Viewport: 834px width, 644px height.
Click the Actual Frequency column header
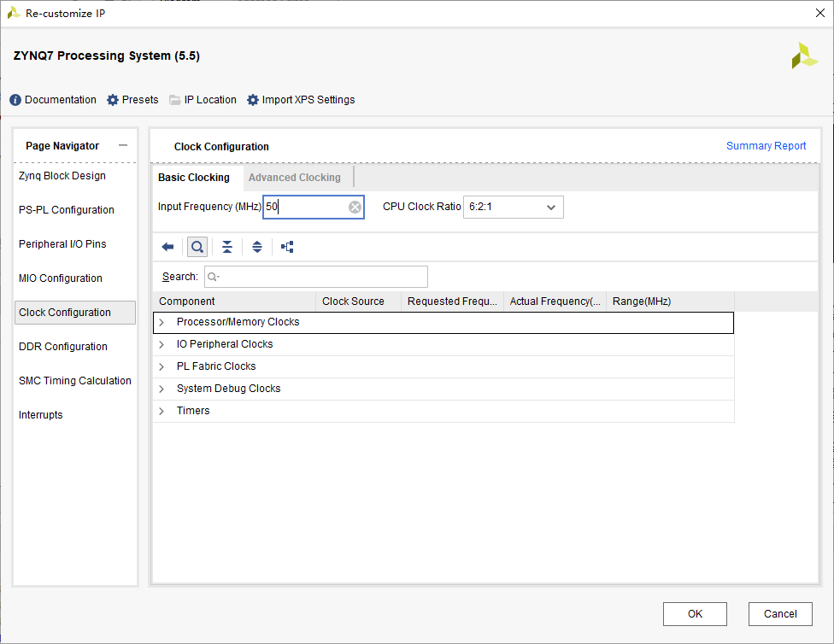point(555,302)
